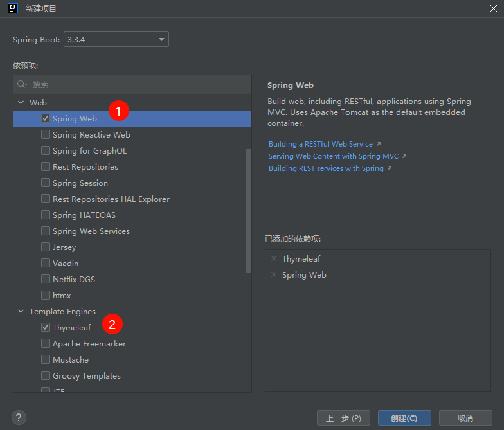Click the 上一步 (P) previous button
The width and height of the screenshot is (504, 430).
pos(343,418)
